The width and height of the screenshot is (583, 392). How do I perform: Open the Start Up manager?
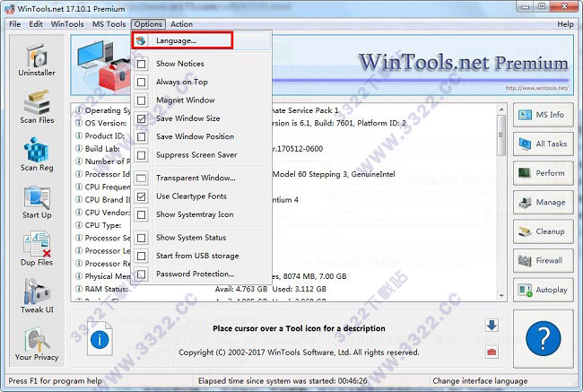[37, 203]
